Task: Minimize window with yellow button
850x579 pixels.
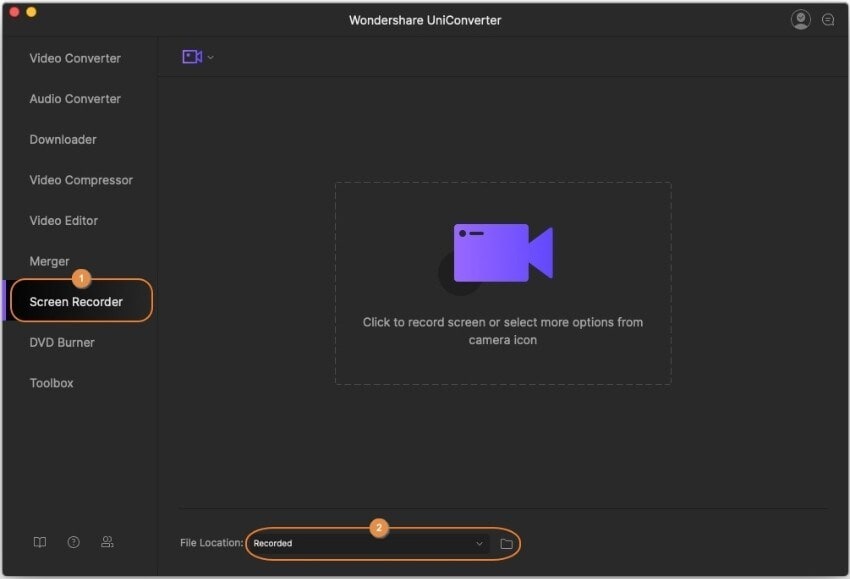Action: tap(31, 11)
